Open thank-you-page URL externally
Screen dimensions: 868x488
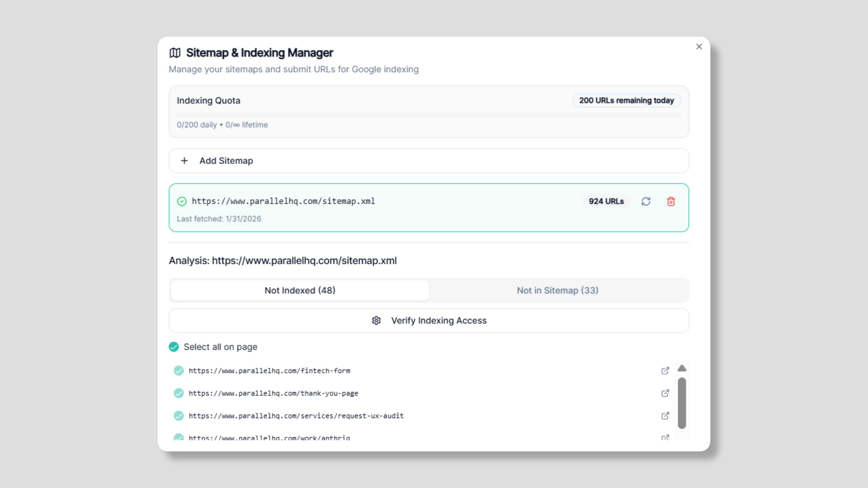coord(665,393)
